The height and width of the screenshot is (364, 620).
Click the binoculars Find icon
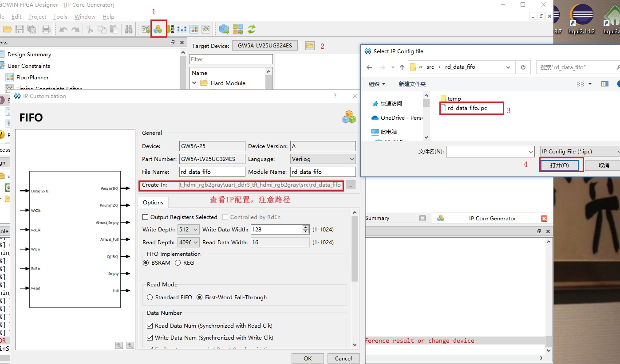point(129,29)
